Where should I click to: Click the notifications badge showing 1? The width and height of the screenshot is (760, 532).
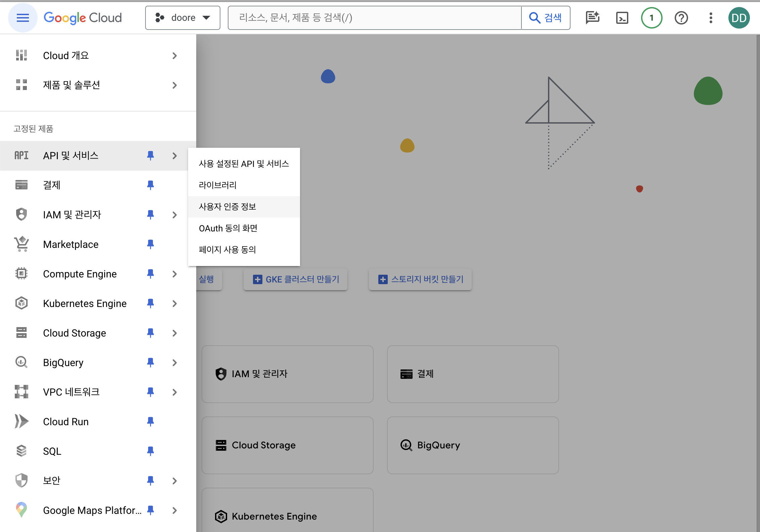651,18
